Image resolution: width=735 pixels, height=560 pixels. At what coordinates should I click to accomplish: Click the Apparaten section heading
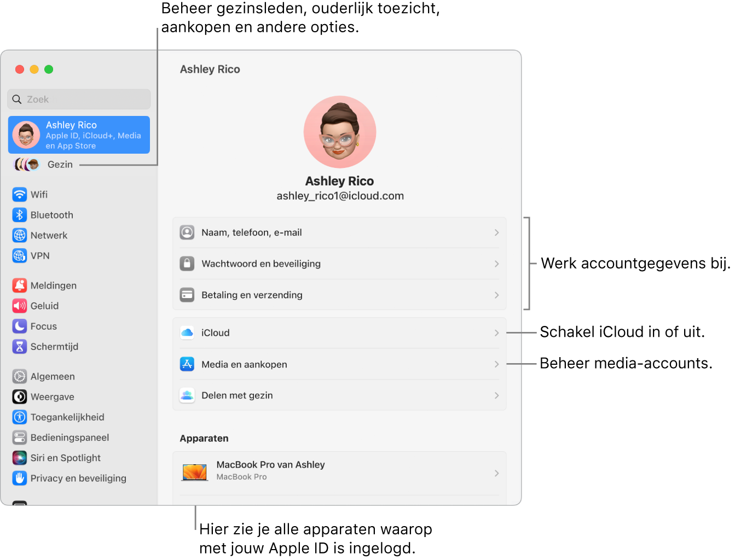204,438
